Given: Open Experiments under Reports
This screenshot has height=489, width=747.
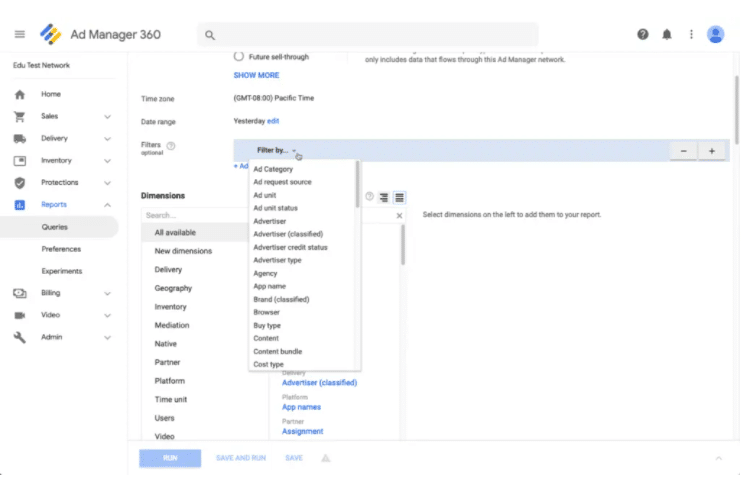Looking at the screenshot, I should (x=62, y=271).
